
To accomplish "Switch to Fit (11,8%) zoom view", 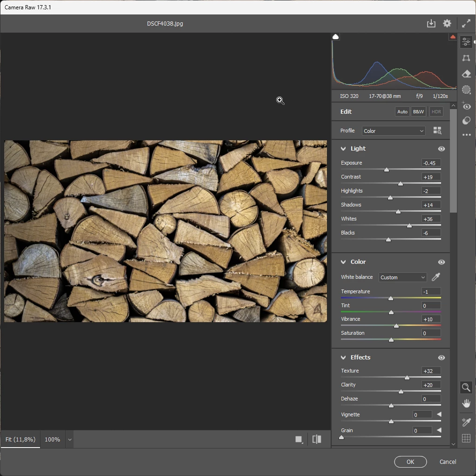I will tap(20, 440).
